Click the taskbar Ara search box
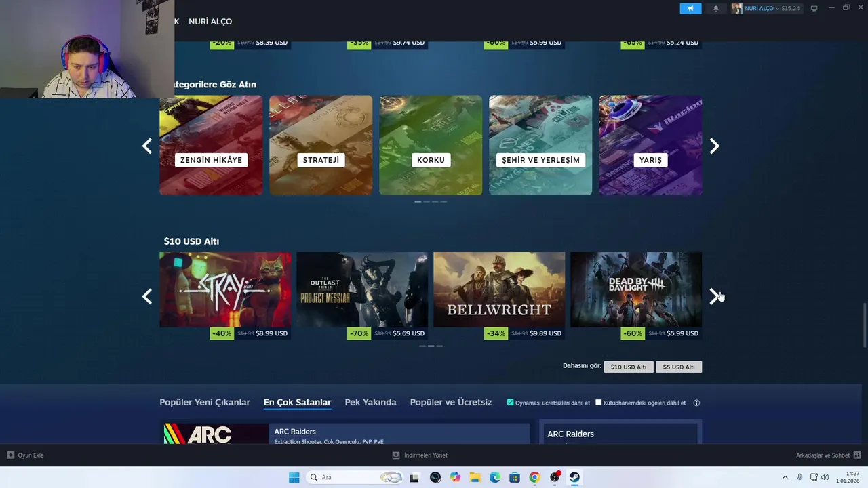The width and height of the screenshot is (868, 488). tap(355, 477)
